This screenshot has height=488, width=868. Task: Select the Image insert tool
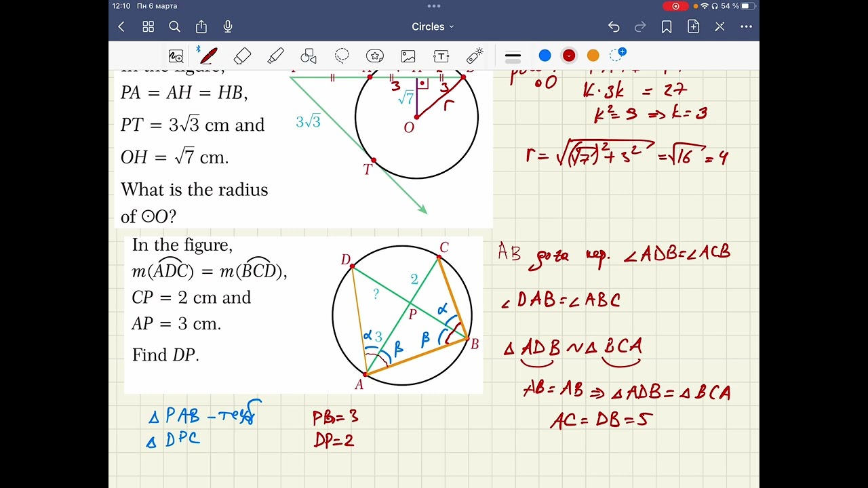tap(408, 56)
